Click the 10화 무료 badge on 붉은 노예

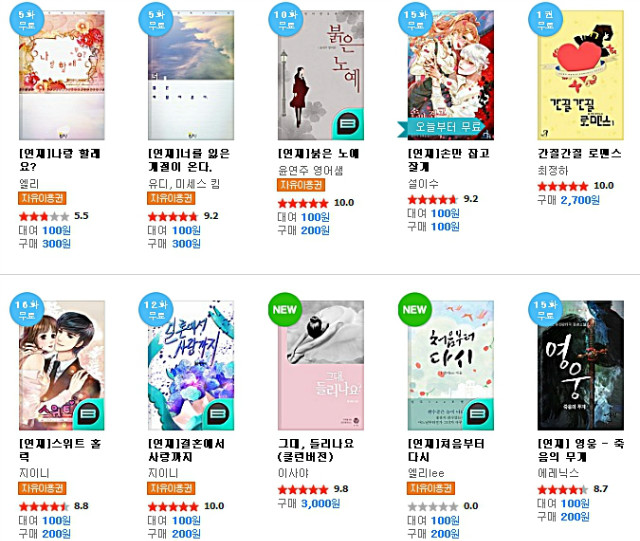coord(285,20)
